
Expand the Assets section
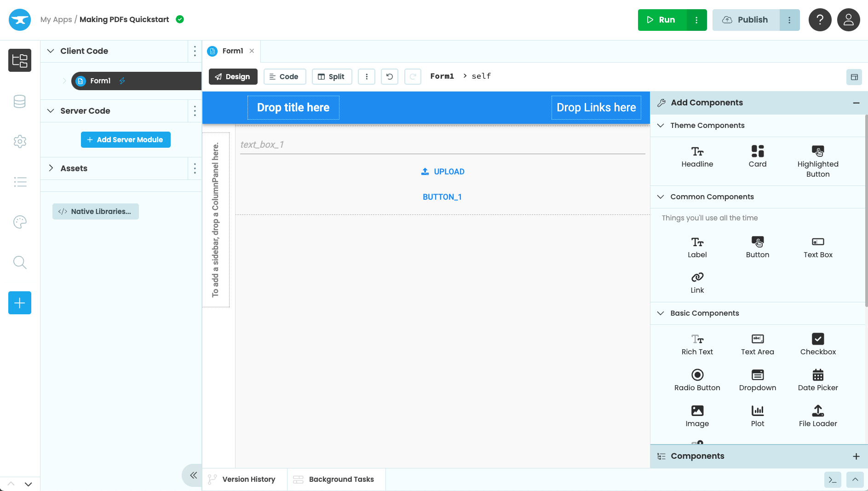(51, 168)
